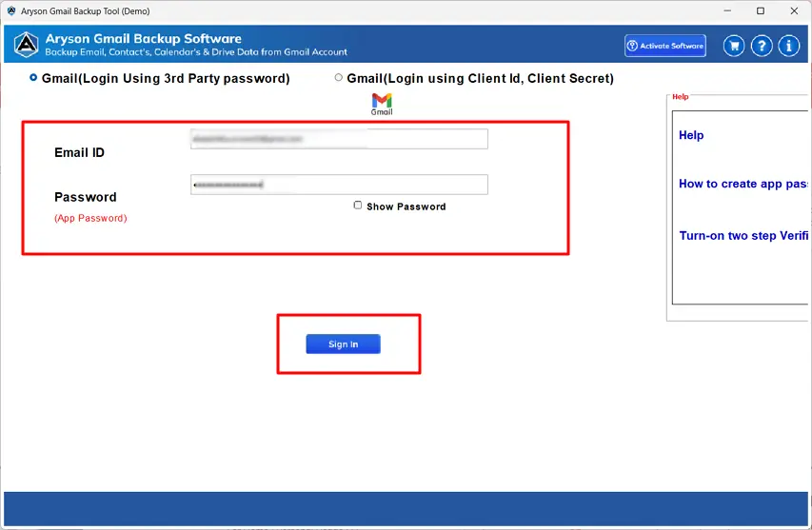Open the question mark help icon
This screenshot has width=812, height=530.
(762, 46)
